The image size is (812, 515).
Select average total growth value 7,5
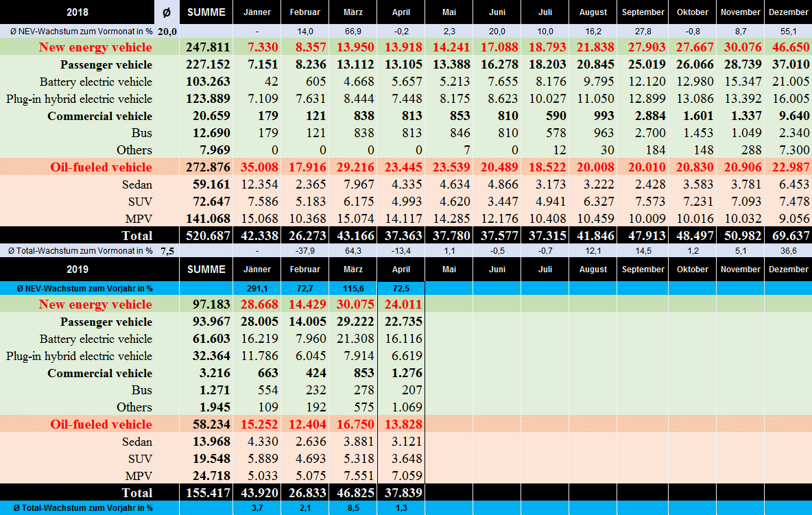coord(167,251)
